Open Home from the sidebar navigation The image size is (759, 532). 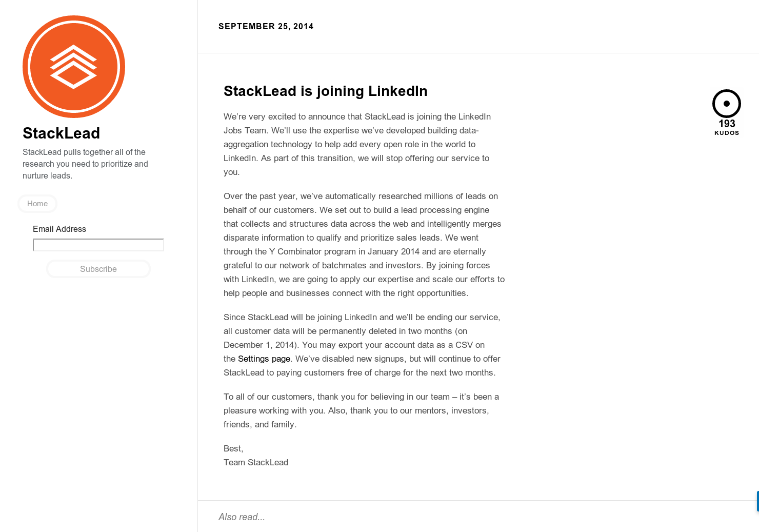pos(37,204)
